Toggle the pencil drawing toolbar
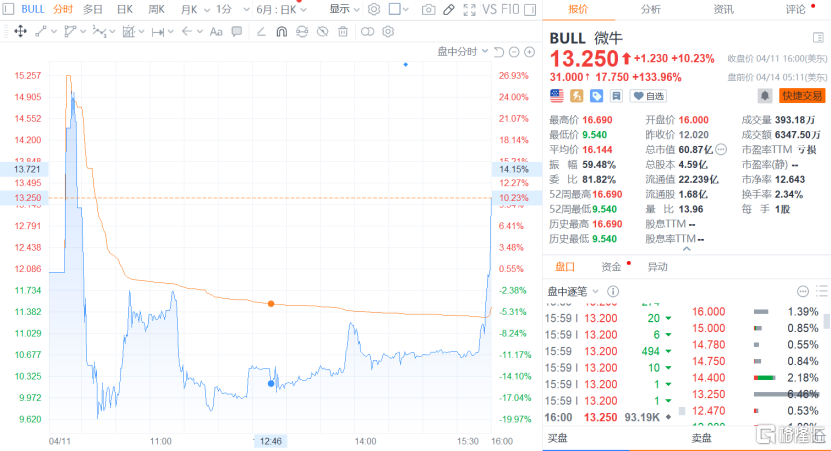Viewport: 831px width, 451px height. [449, 10]
